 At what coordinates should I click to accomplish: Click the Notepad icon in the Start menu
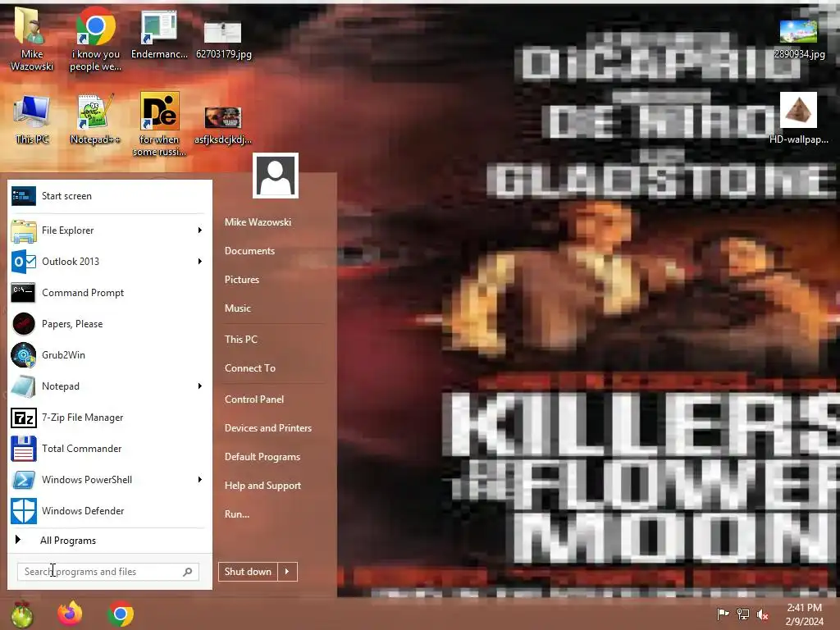pos(24,386)
